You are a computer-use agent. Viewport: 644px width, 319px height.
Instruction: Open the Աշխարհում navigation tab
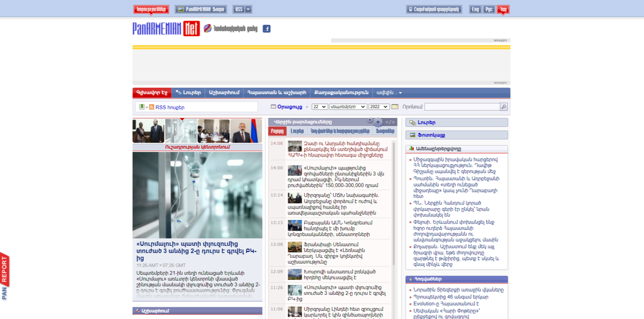(224, 93)
